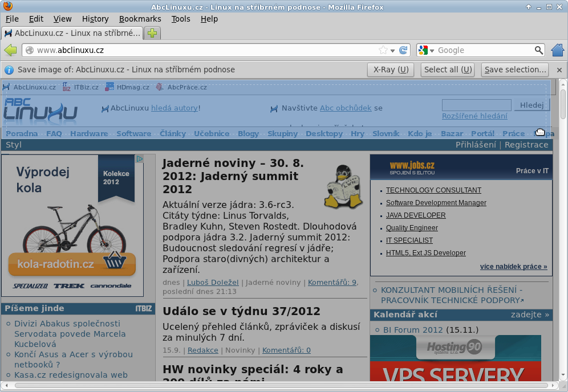The width and height of the screenshot is (568, 392).
Task: Click the site search text field
Action: (x=476, y=105)
